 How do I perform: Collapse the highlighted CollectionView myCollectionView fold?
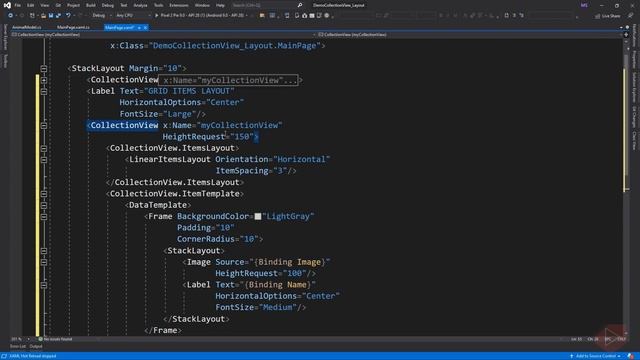44,126
